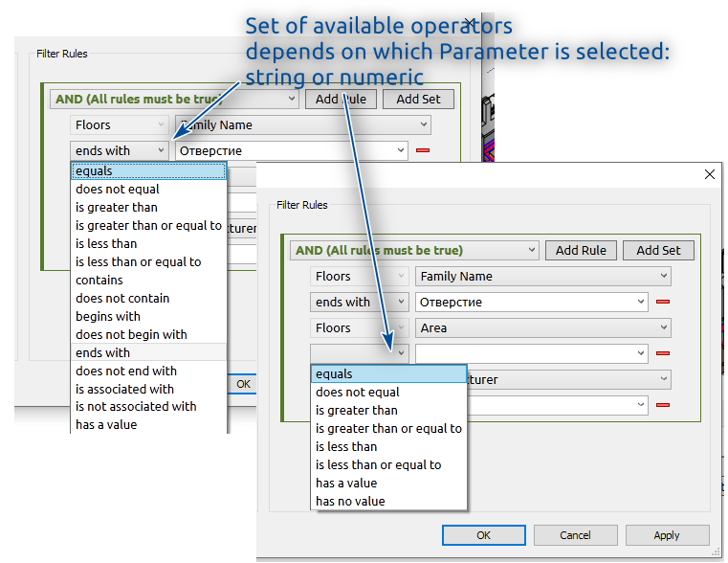Image resolution: width=728 pixels, height=563 pixels.
Task: Remove the last rule with red minus
Action: pos(663,405)
